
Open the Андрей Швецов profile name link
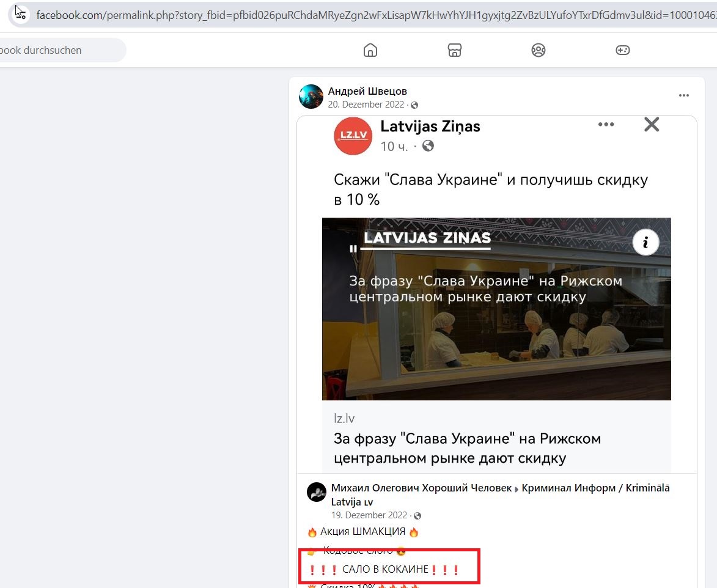(367, 91)
